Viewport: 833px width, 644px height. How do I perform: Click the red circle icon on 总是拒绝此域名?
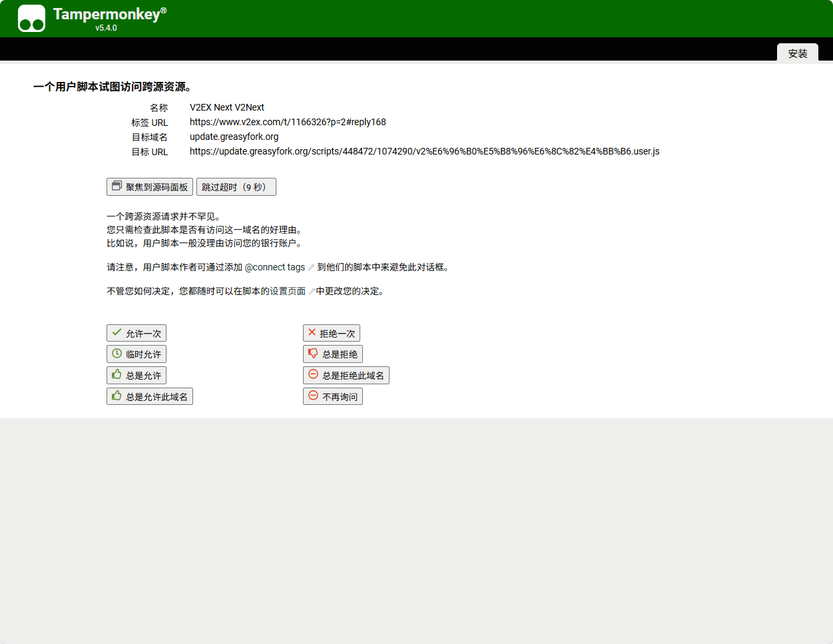tap(313, 375)
